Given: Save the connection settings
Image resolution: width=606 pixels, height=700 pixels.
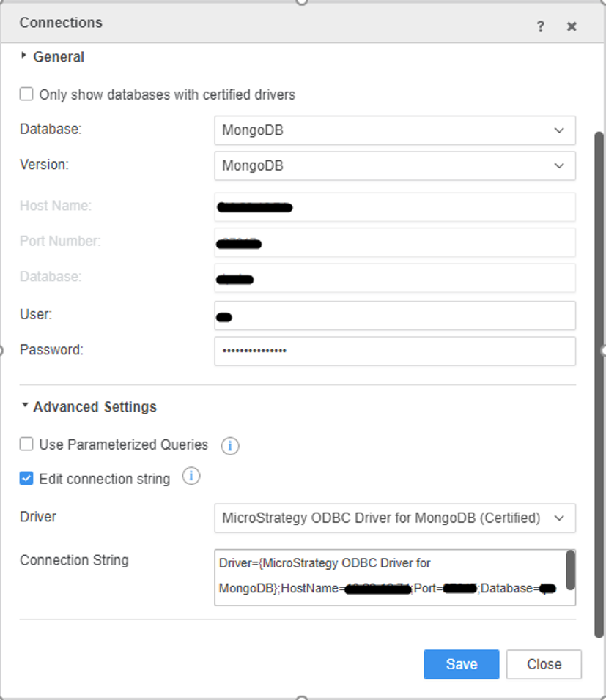Looking at the screenshot, I should click(461, 664).
